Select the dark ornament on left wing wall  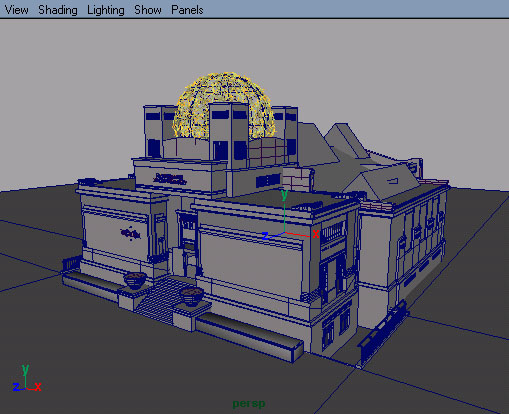coord(131,233)
